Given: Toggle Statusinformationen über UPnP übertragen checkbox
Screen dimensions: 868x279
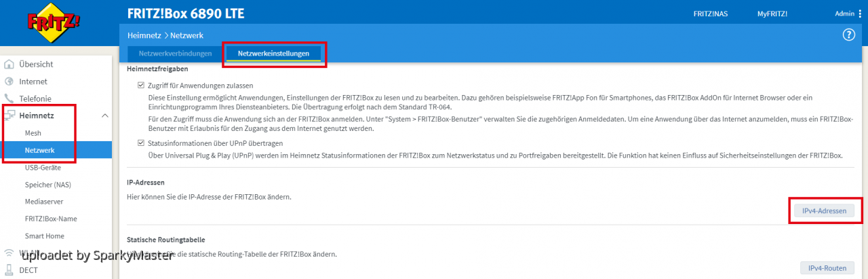Looking at the screenshot, I should click(141, 144).
